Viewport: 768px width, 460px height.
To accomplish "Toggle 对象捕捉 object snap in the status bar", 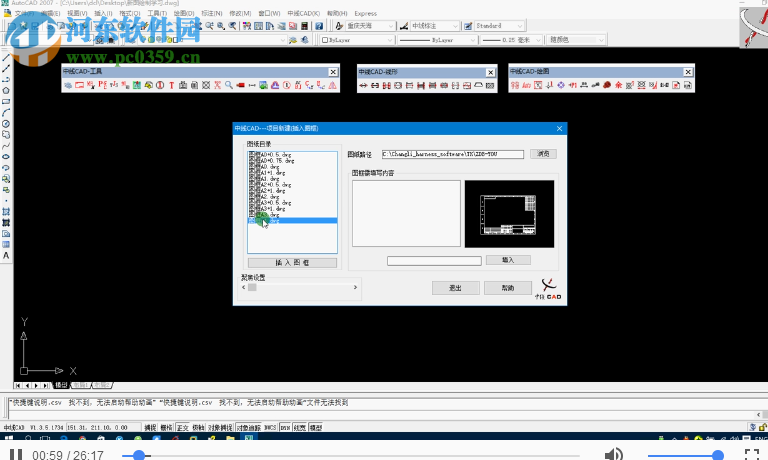I will 220,427.
